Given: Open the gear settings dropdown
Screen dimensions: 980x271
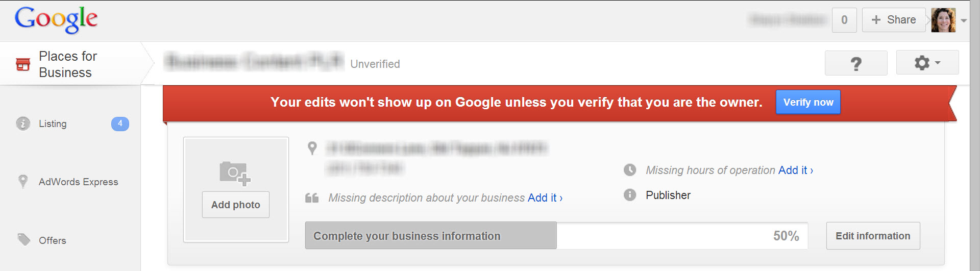Looking at the screenshot, I should click(927, 63).
